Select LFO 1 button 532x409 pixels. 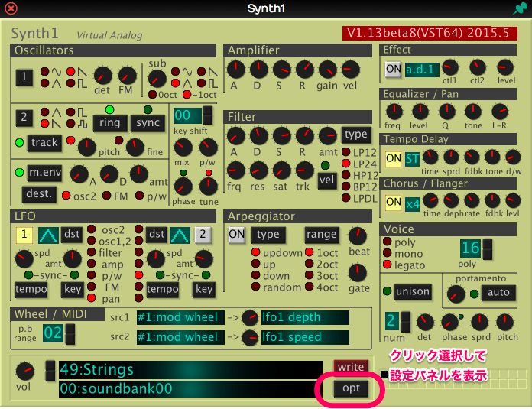[24, 235]
